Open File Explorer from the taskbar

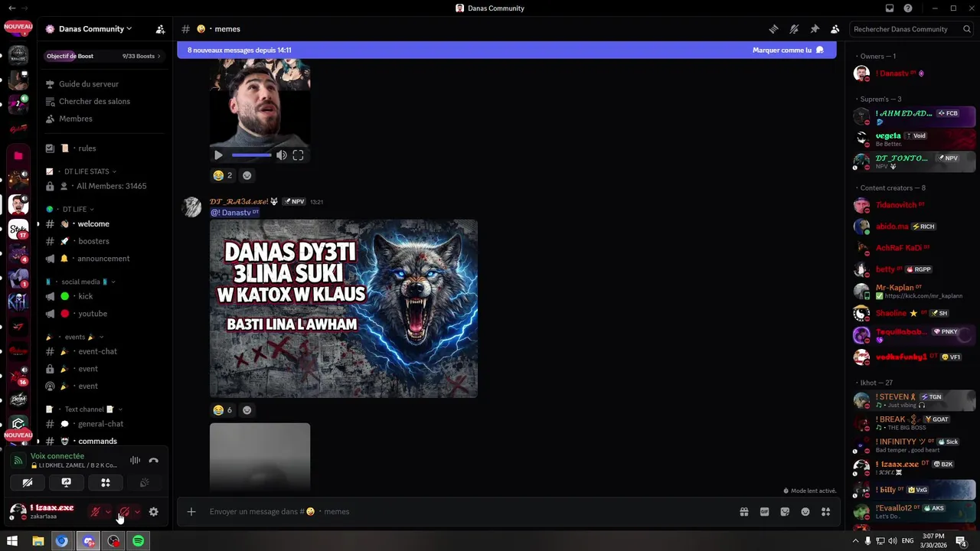[38, 541]
